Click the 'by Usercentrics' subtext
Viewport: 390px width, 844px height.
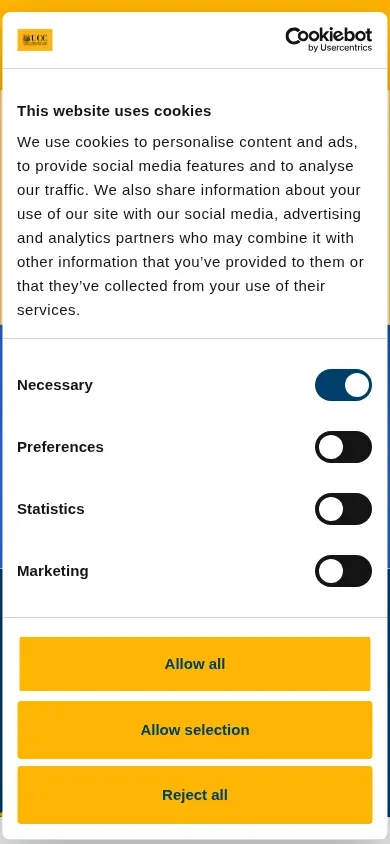tap(340, 48)
